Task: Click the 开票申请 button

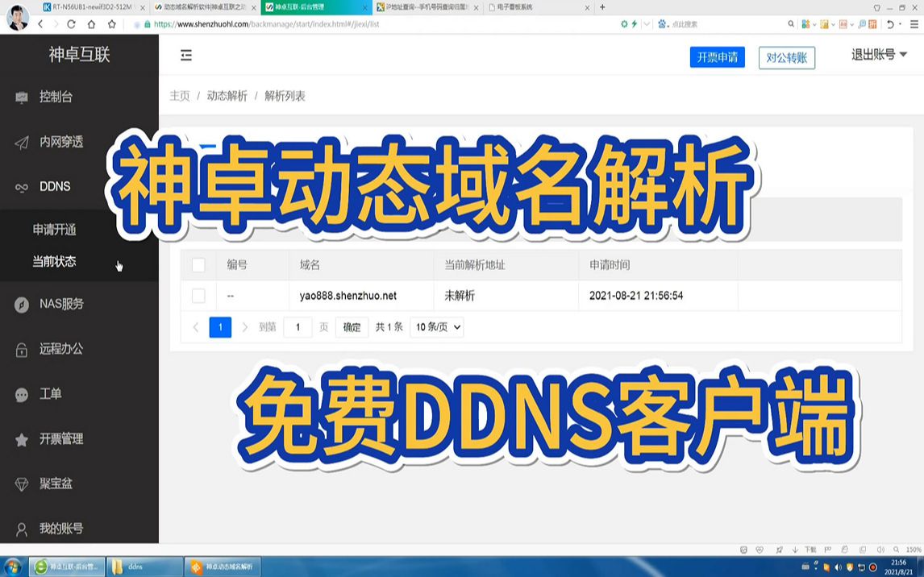Action: [717, 57]
